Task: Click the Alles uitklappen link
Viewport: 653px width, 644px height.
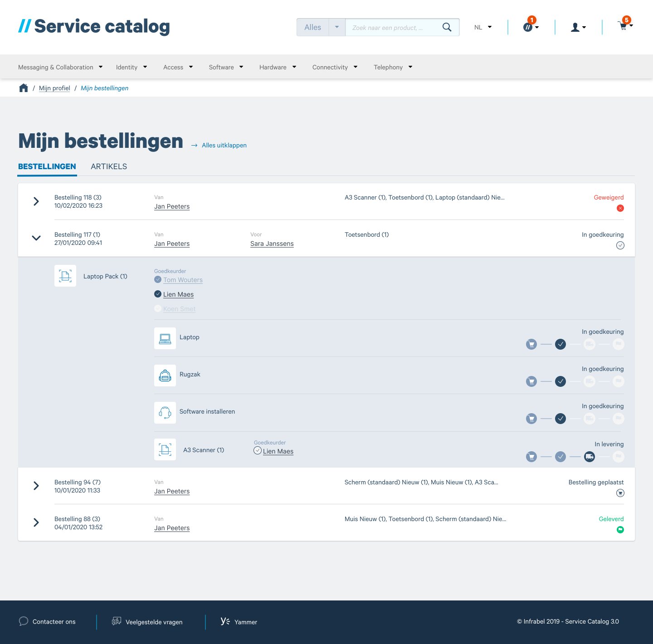Action: point(224,145)
